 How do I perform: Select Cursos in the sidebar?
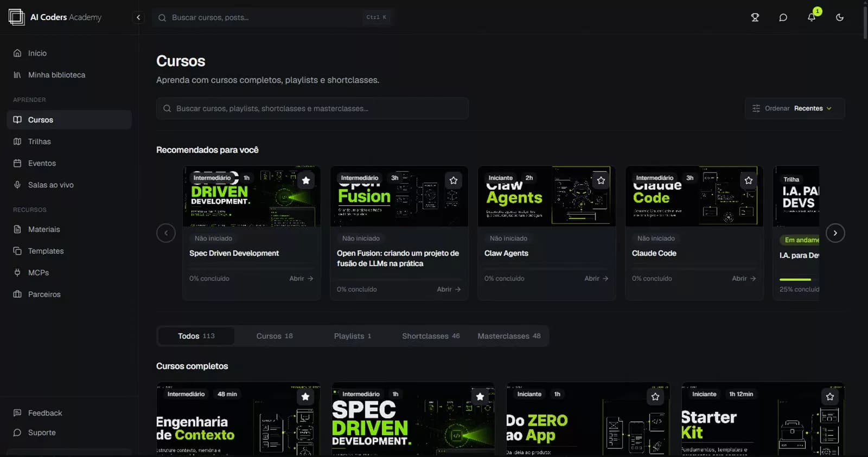69,120
